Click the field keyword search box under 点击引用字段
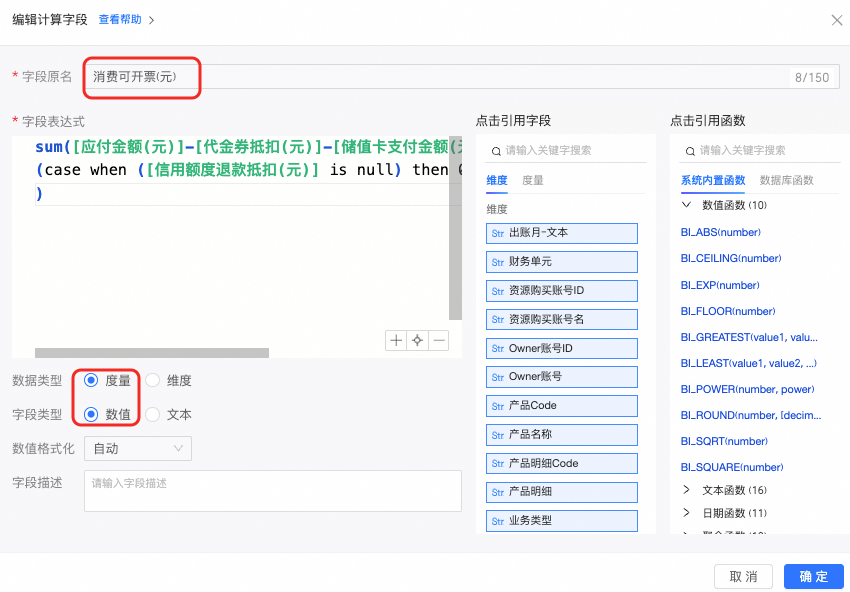The width and height of the screenshot is (850, 592). 565,151
